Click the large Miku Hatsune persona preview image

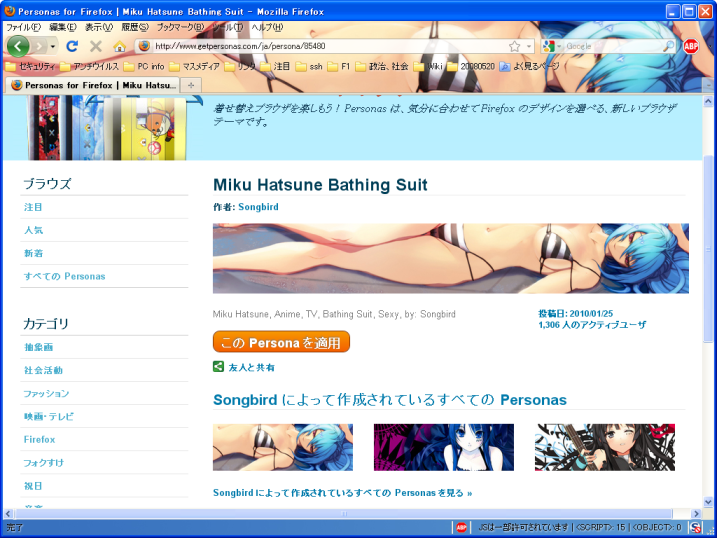(450, 258)
